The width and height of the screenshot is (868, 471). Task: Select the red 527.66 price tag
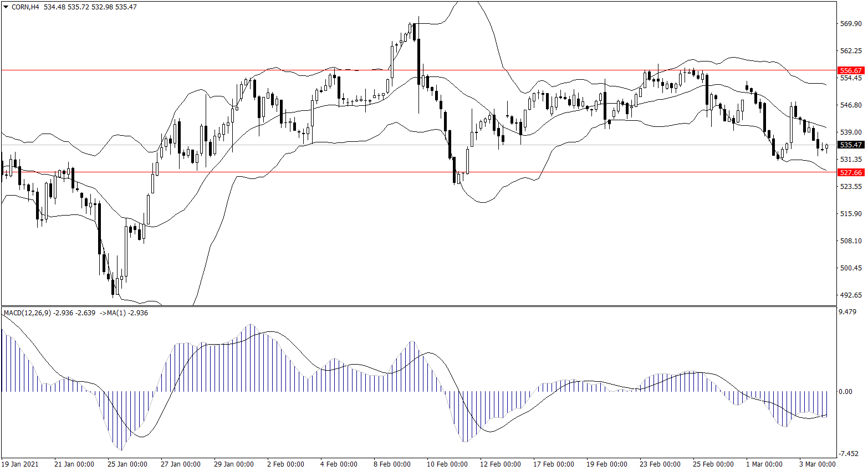click(x=850, y=172)
